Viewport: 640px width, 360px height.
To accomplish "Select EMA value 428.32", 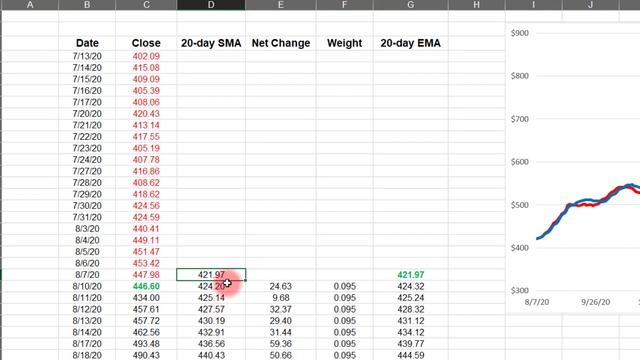I will click(411, 309).
